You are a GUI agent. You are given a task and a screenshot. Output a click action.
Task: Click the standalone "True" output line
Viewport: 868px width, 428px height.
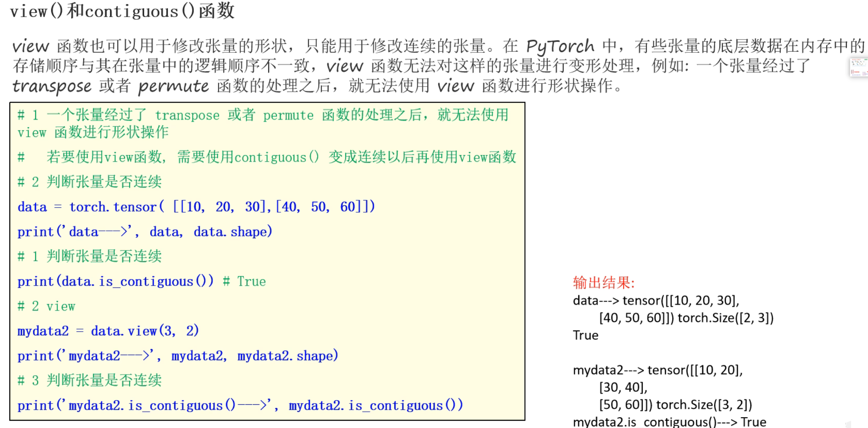pos(585,335)
